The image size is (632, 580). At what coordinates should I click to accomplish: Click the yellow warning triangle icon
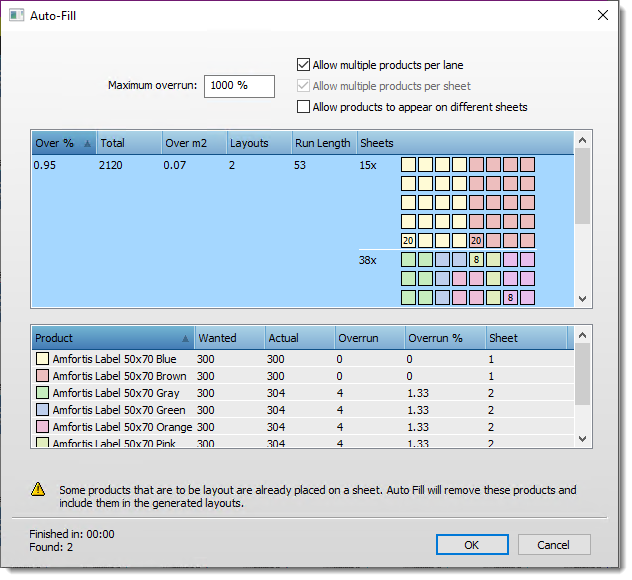click(38, 489)
